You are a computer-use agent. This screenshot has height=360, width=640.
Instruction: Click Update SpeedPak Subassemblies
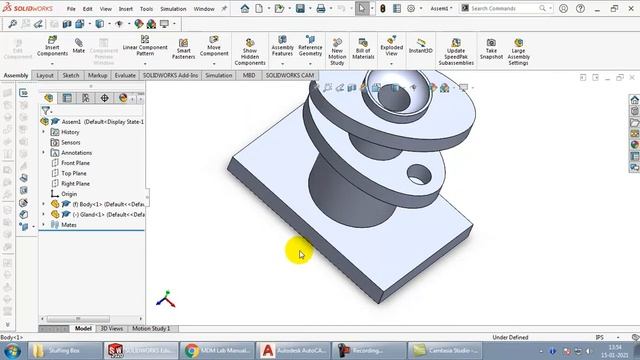[456, 52]
